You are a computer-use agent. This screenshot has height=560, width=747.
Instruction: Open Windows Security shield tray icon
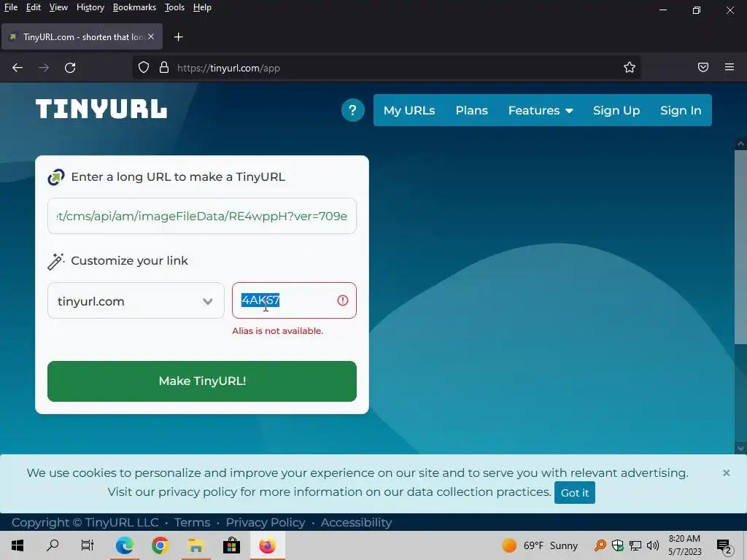(617, 545)
